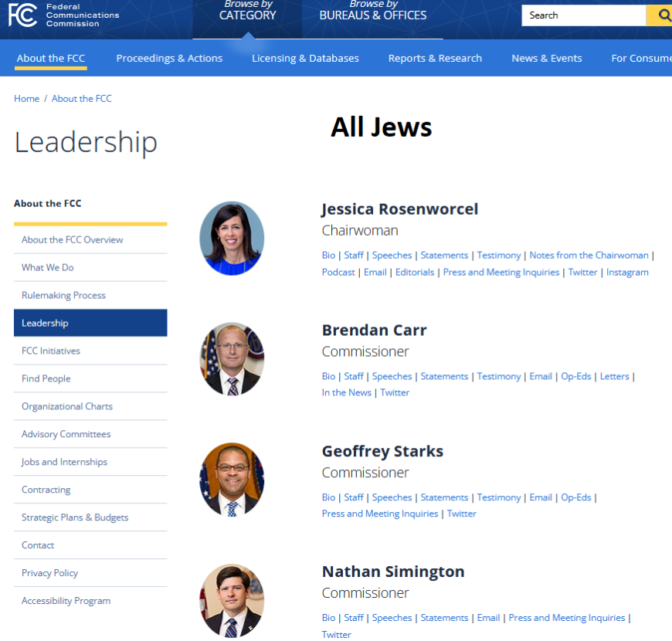This screenshot has width=672, height=641.
Task: Visit Brendan Carr's Twitter link
Action: pos(395,392)
